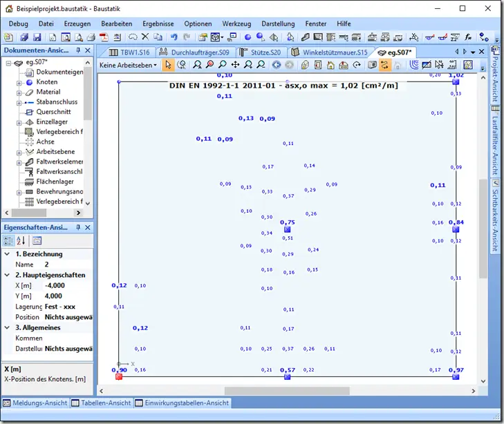Open the document tab list dropdown arrow

click(x=473, y=52)
